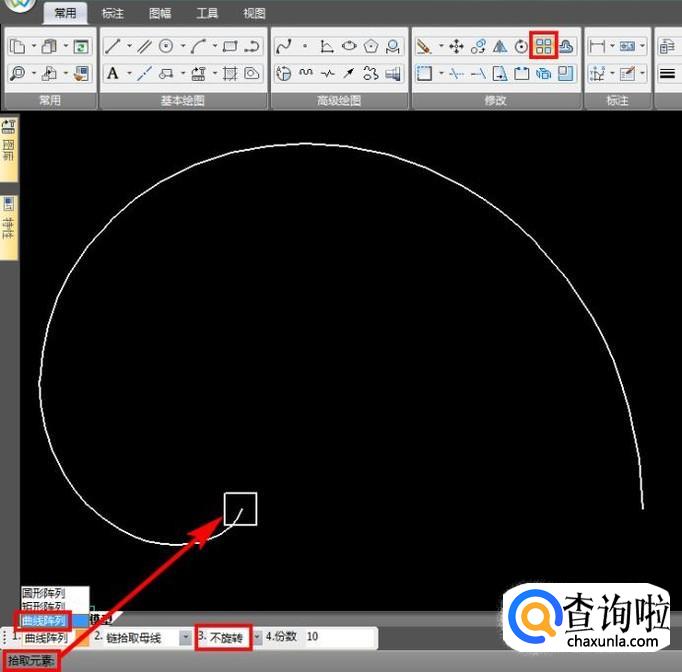Open the 链拾取母线 dropdown
Screen dimensions: 682x672
(185, 637)
